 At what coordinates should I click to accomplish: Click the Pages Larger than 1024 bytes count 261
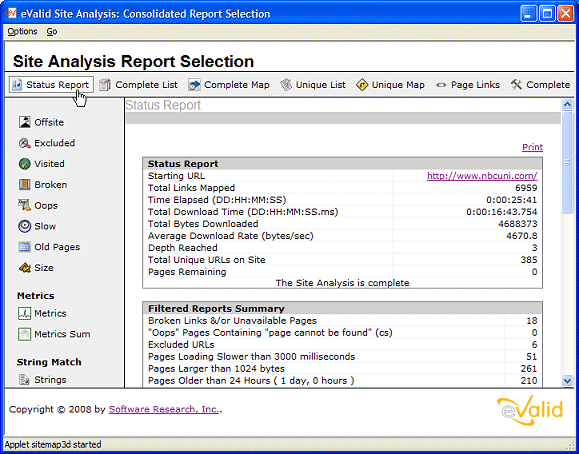click(529, 369)
